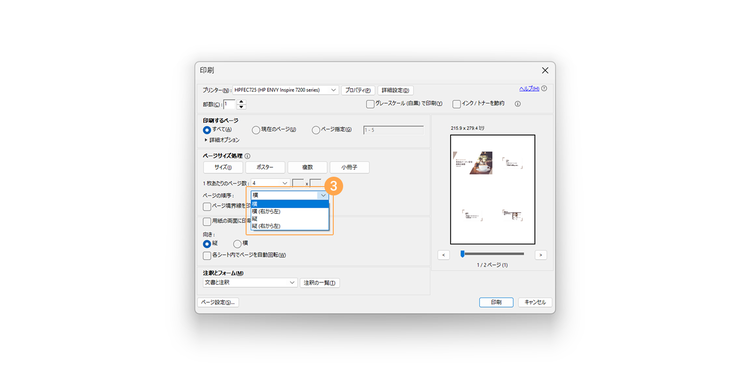Choose the ポスター page sizing button

pyautogui.click(x=265, y=167)
